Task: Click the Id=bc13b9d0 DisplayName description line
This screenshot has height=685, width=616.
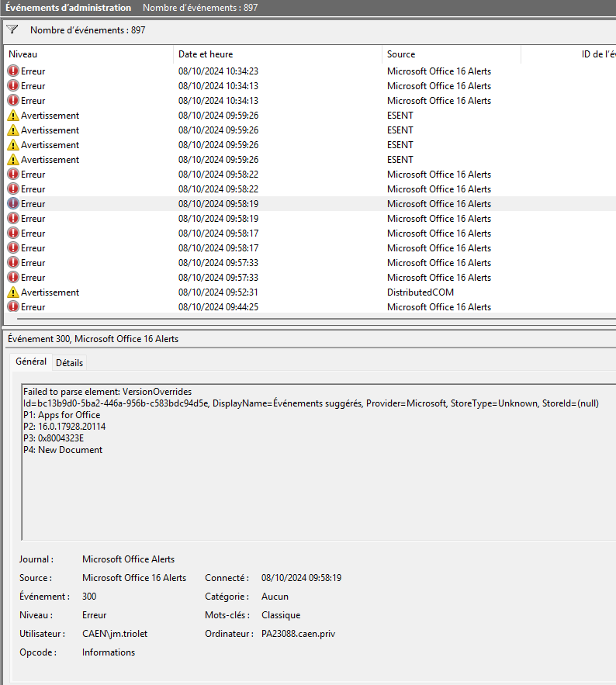Action: [311, 403]
